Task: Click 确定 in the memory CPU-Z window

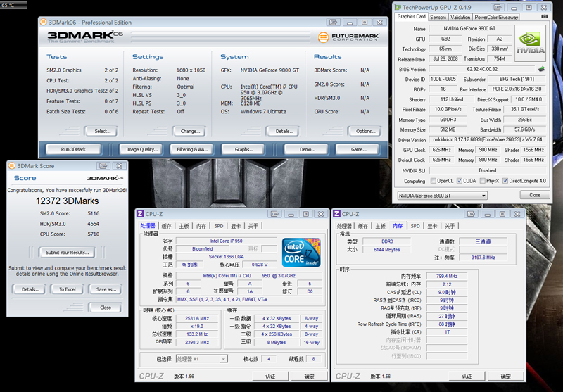Action: tap(505, 377)
